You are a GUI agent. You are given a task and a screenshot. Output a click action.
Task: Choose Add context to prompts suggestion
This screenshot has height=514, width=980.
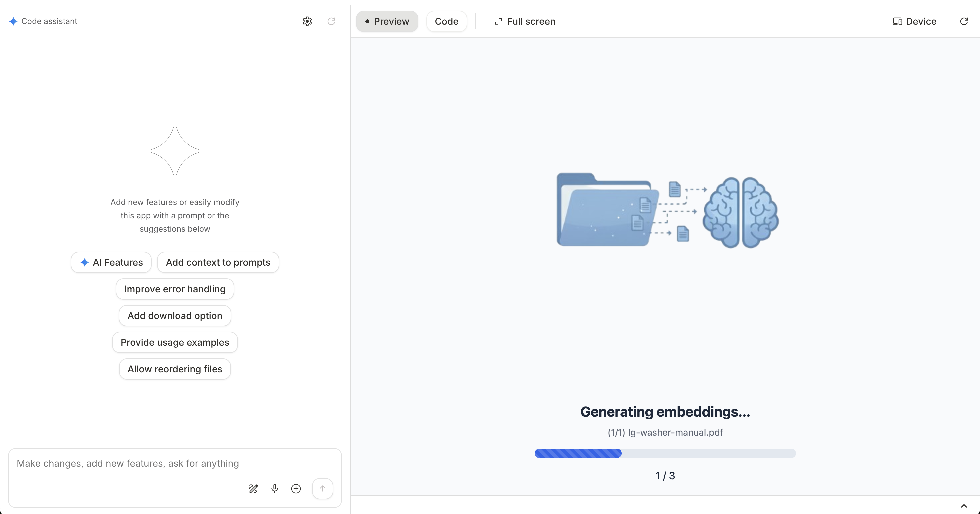218,262
